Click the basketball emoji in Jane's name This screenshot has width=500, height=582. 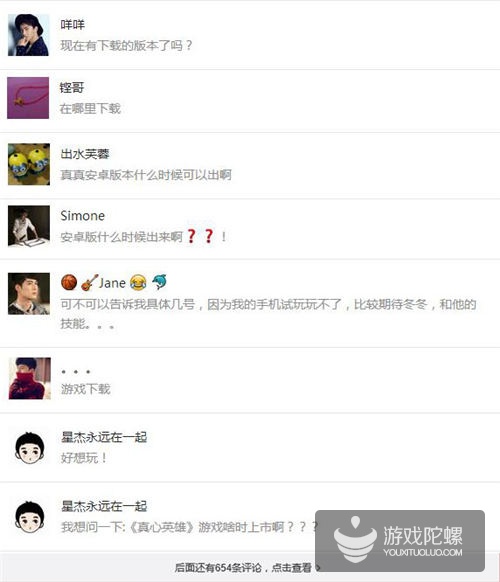[x=69, y=282]
